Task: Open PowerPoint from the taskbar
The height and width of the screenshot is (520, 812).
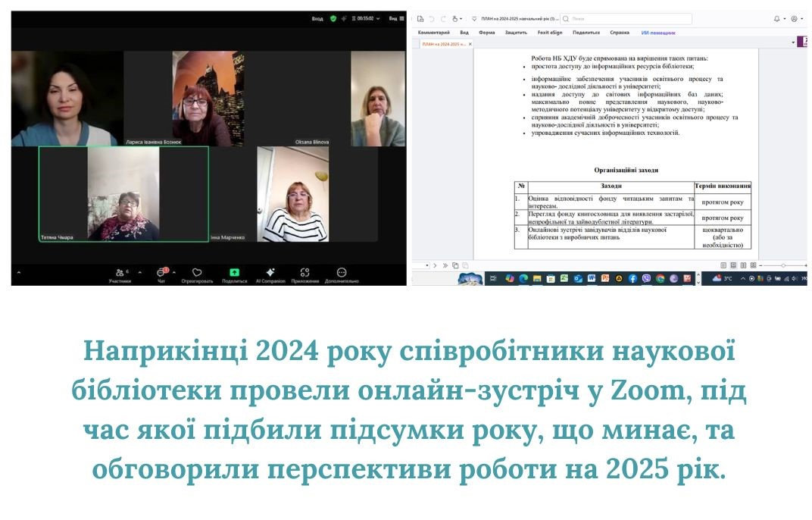Action: tap(605, 278)
